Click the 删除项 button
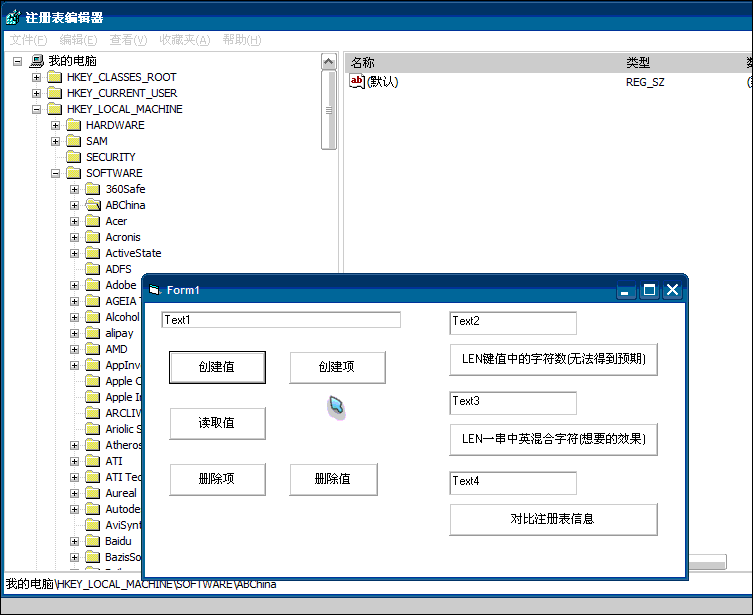The image size is (753, 615). pyautogui.click(x=217, y=479)
